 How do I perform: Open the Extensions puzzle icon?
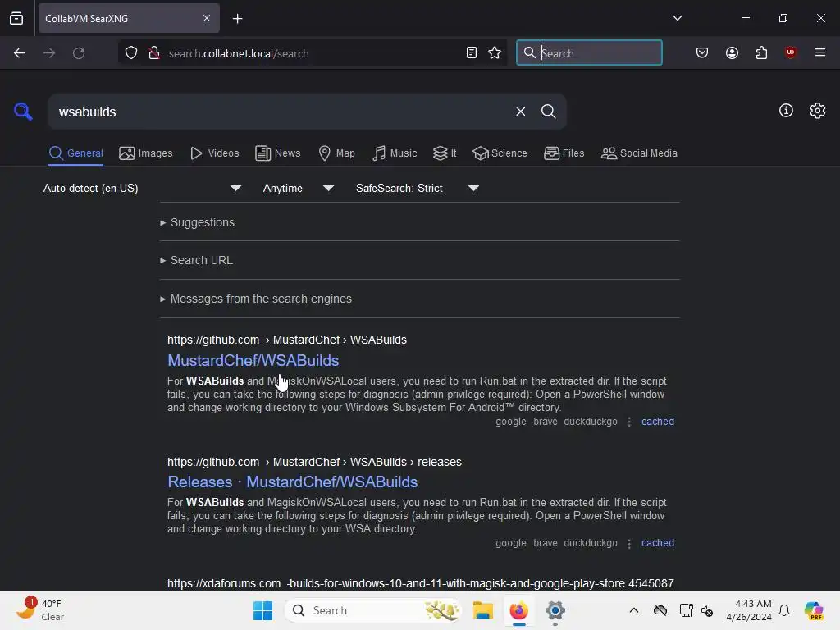[762, 53]
